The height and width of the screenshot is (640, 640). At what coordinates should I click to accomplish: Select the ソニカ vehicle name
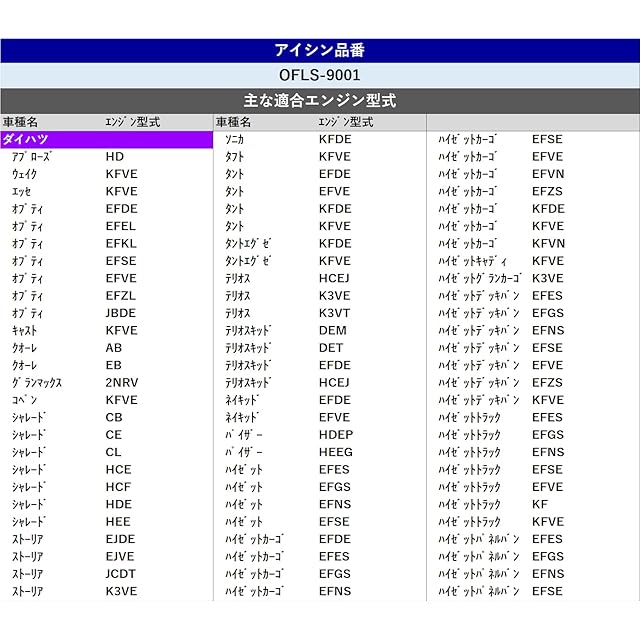tap(235, 140)
